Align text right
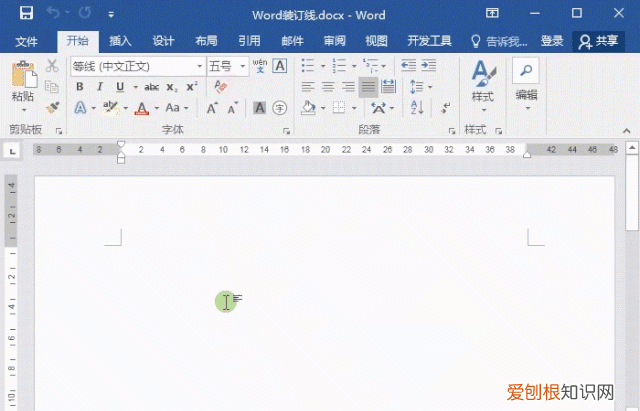640x411 pixels. coord(348,87)
